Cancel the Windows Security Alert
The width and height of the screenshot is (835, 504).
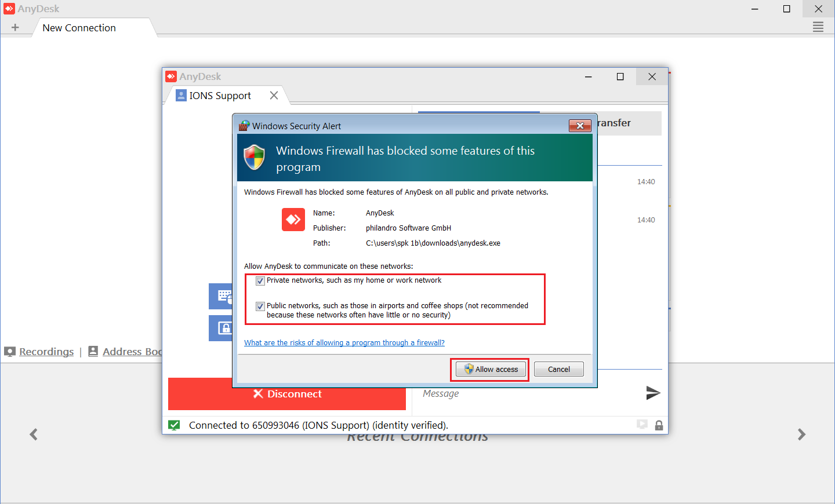pos(558,369)
